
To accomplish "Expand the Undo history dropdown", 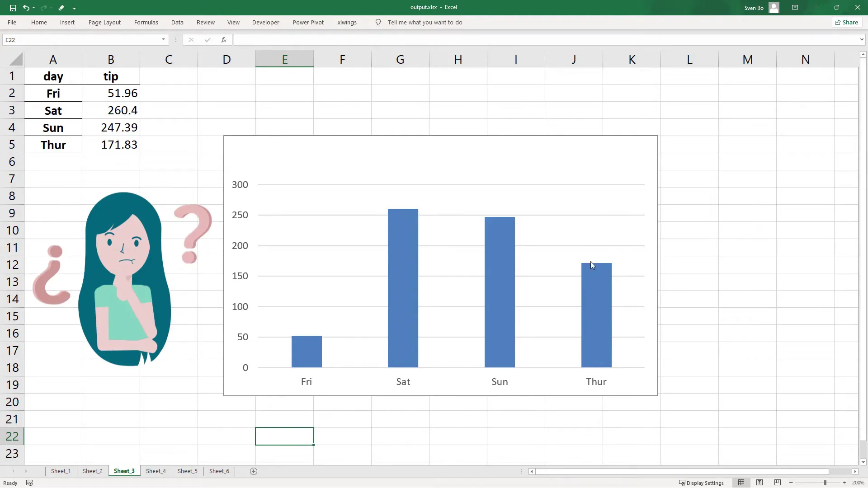I will (34, 8).
